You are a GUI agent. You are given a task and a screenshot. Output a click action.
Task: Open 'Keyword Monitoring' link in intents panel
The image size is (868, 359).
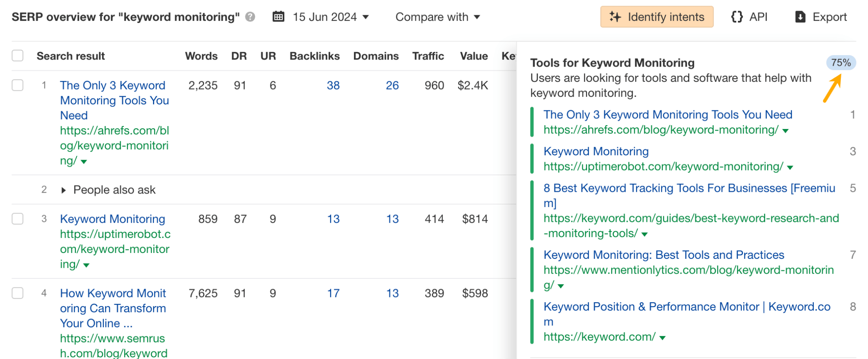click(x=596, y=151)
